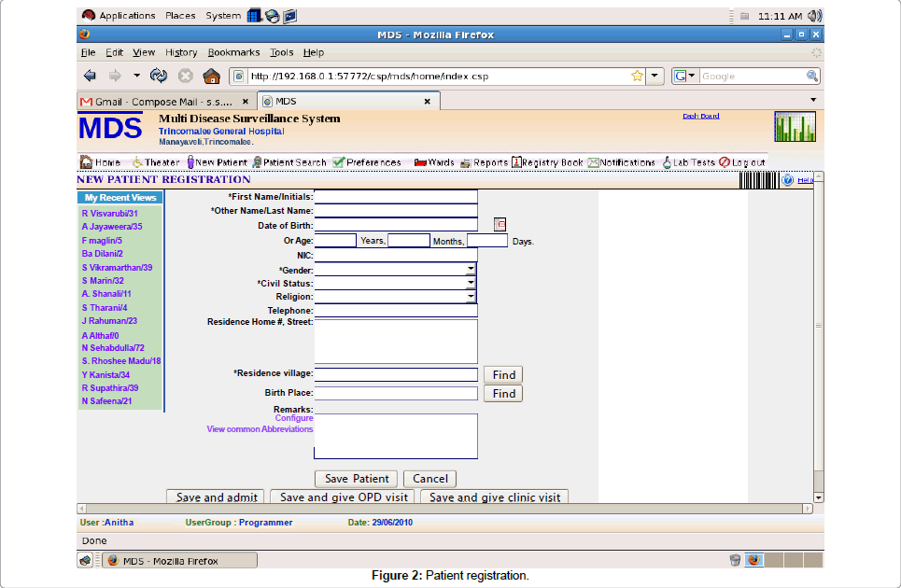901x588 pixels.
Task: Click Save and admit button
Action: click(x=216, y=497)
